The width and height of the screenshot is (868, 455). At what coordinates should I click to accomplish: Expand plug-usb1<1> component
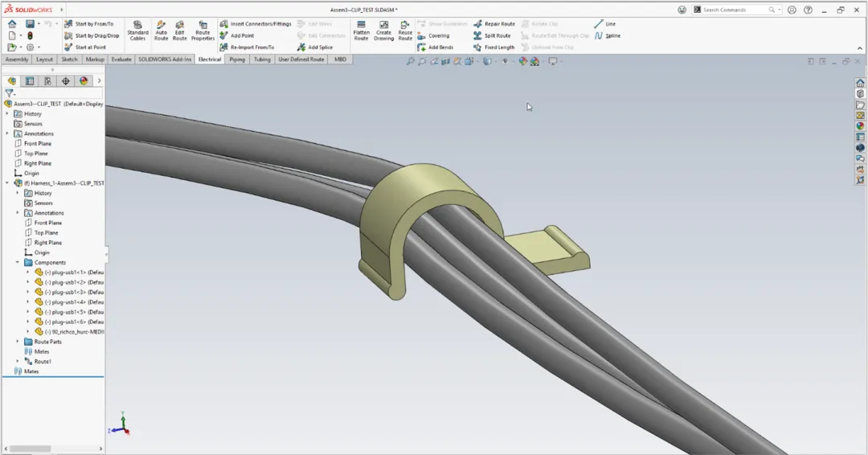(x=27, y=273)
